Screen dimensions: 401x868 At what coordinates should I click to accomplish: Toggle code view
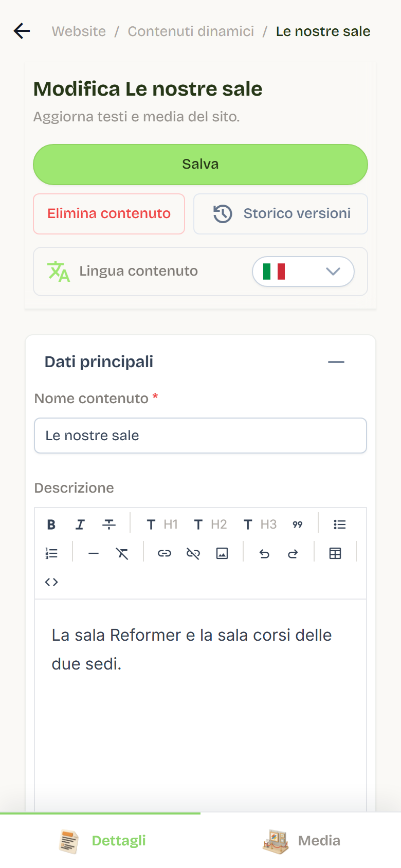51,582
